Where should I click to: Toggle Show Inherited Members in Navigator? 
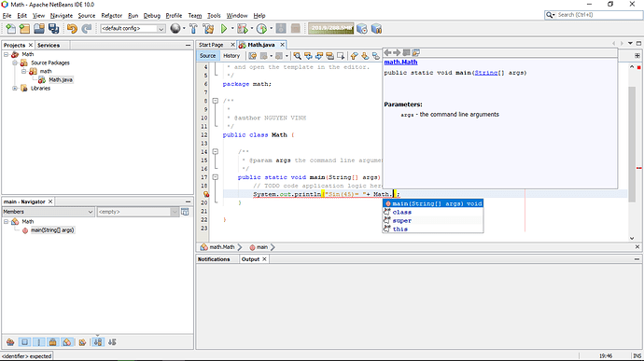tap(10, 341)
